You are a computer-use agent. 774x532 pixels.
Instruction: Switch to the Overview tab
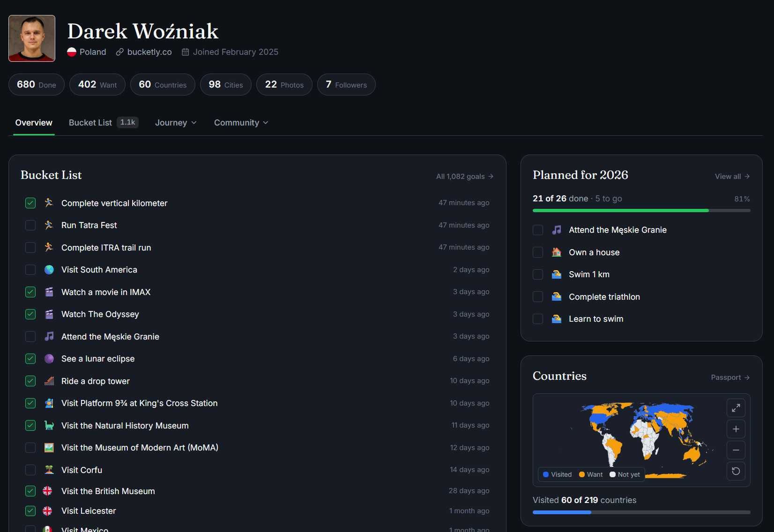[x=34, y=123]
